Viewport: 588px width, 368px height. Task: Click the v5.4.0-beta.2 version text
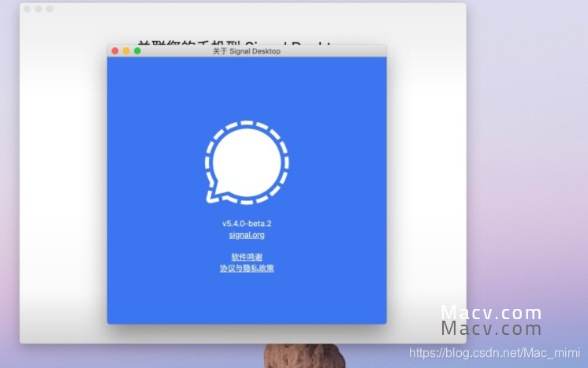point(247,224)
